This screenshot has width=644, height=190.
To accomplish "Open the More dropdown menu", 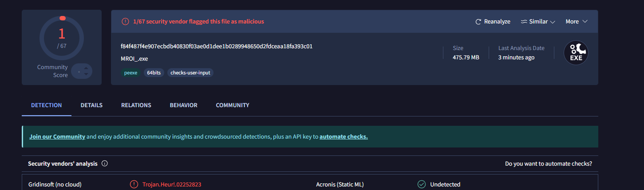I will click(576, 21).
